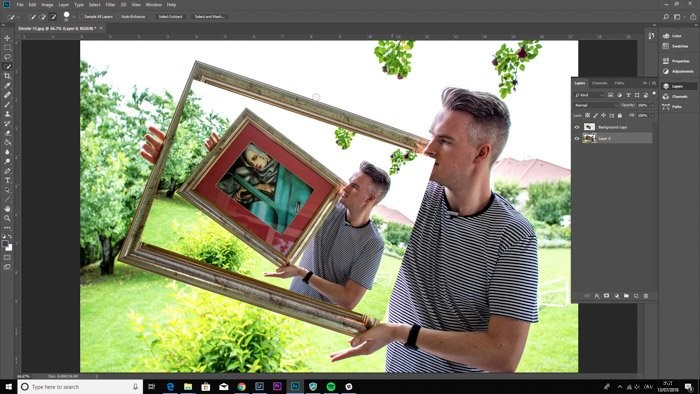Choose Subtract from Selection mode
This screenshot has width=700, height=394.
(x=53, y=17)
